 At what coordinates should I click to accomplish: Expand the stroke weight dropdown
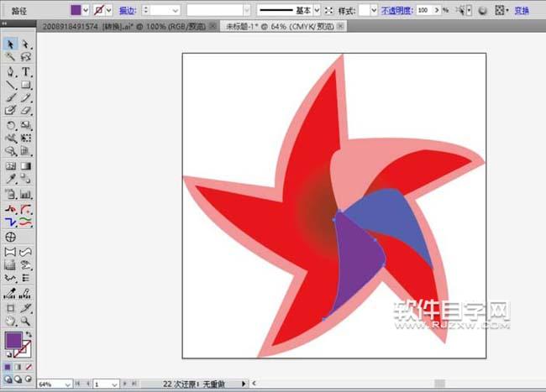click(176, 10)
